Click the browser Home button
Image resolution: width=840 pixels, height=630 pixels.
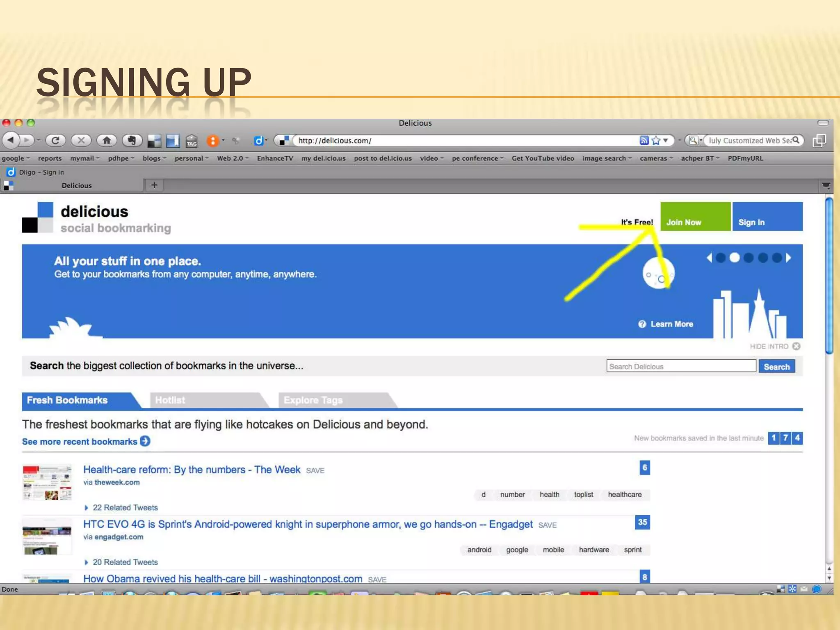(x=107, y=141)
